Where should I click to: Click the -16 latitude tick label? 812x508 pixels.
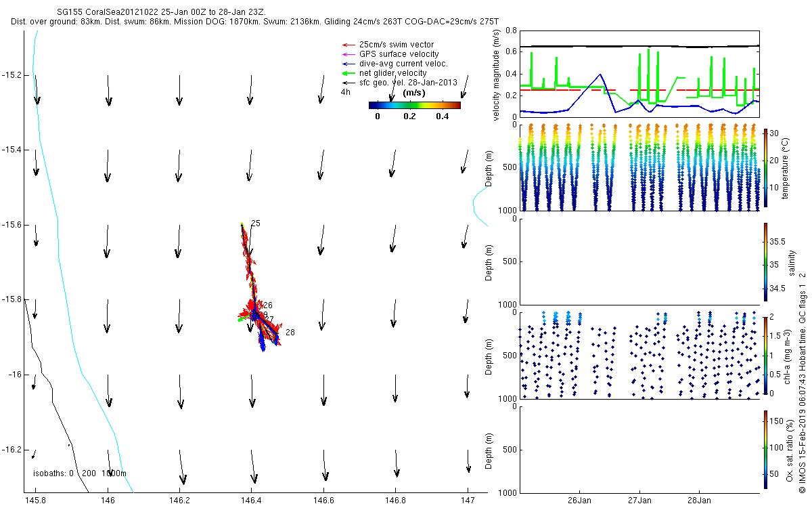(15, 375)
